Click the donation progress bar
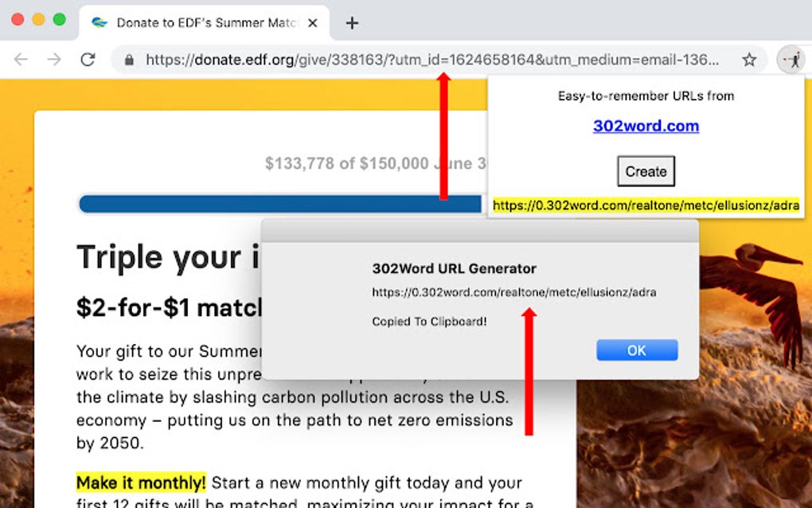This screenshot has width=812, height=508. click(239, 204)
